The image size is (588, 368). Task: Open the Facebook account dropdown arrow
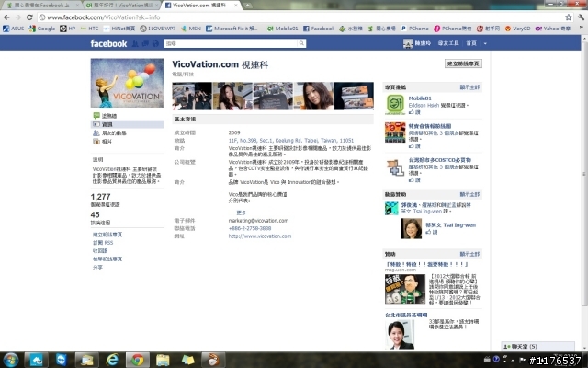(x=485, y=43)
